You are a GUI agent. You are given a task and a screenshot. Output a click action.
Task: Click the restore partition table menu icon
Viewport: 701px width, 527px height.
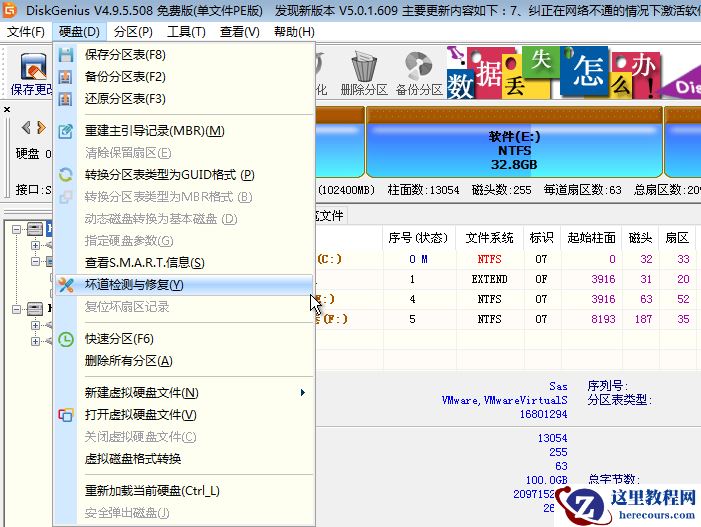pos(66,99)
